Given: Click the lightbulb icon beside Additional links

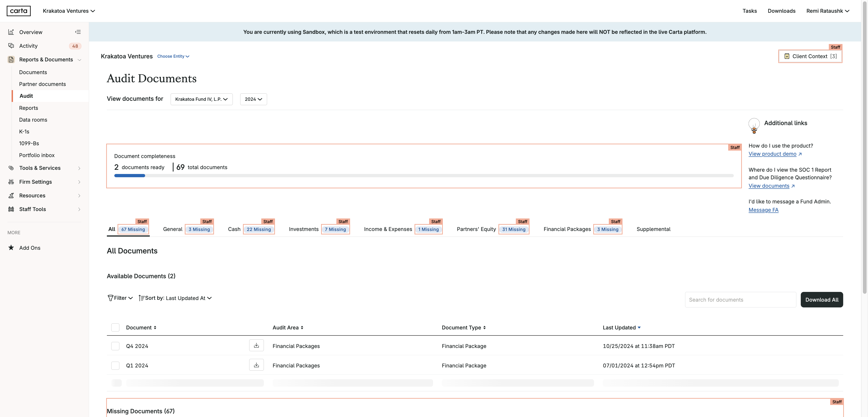Looking at the screenshot, I should (x=754, y=126).
